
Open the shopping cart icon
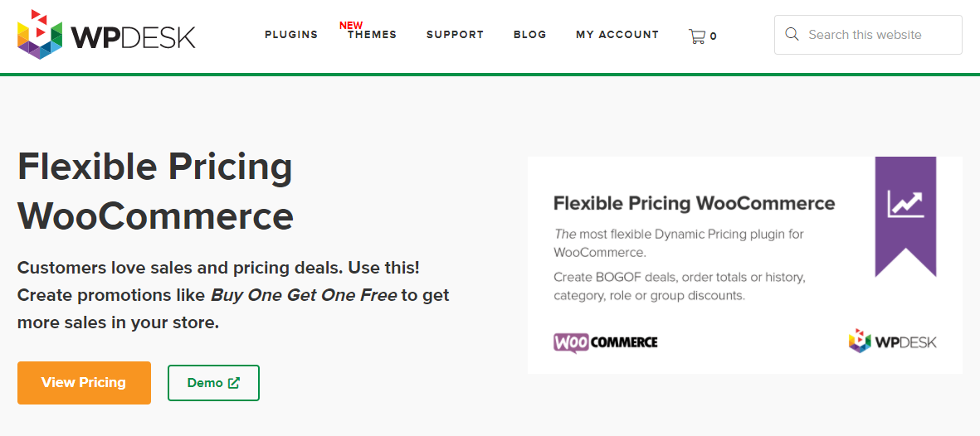[696, 36]
